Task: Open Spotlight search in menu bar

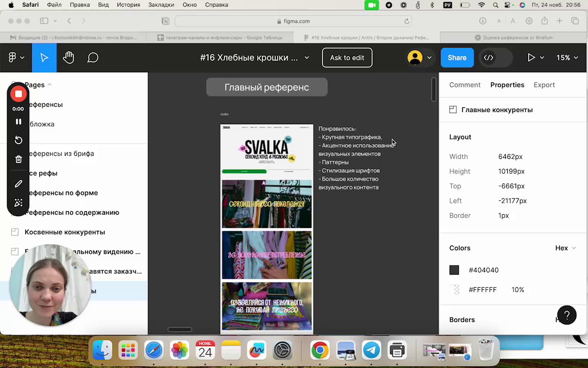Action: point(496,5)
